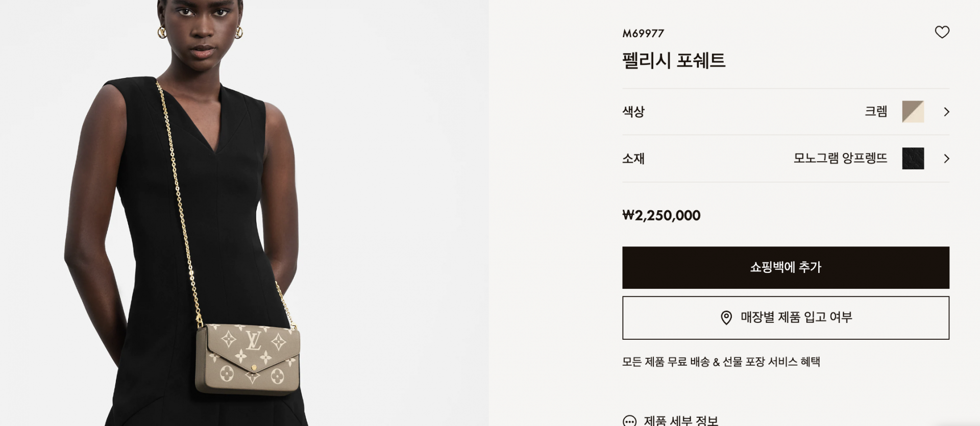Screen dimensions: 980x426
Task: Open the 색상 row
Action: (786, 112)
